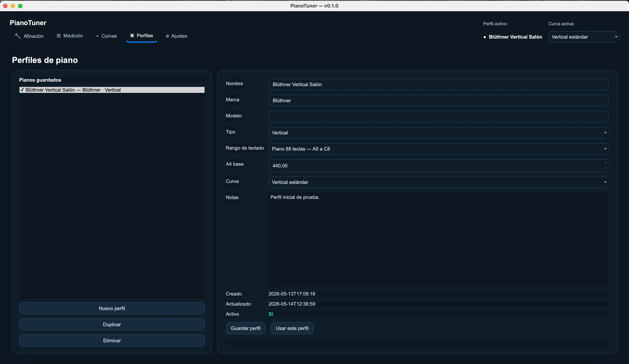
Task: Close the PianoTuner window
Action: [x=5, y=6]
